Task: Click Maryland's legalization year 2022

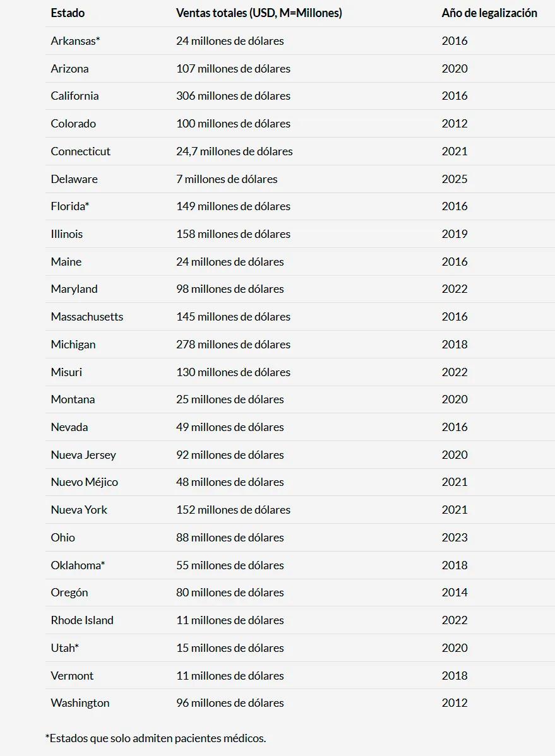Action: click(x=455, y=289)
